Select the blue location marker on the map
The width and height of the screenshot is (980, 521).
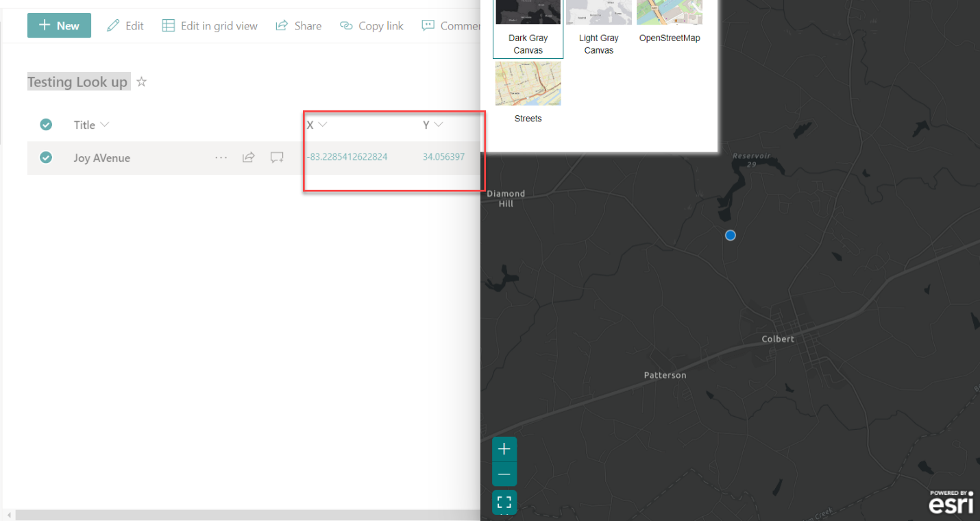coord(730,235)
